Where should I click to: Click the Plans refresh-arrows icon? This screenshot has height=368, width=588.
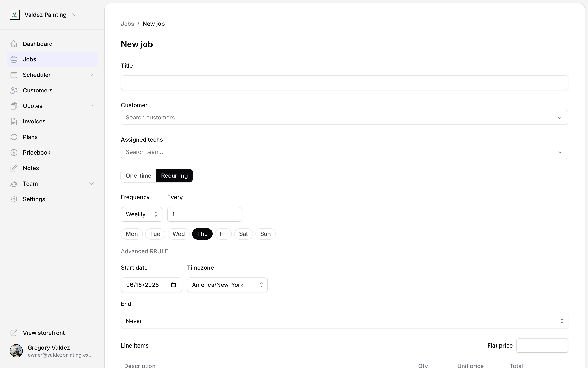[14, 137]
